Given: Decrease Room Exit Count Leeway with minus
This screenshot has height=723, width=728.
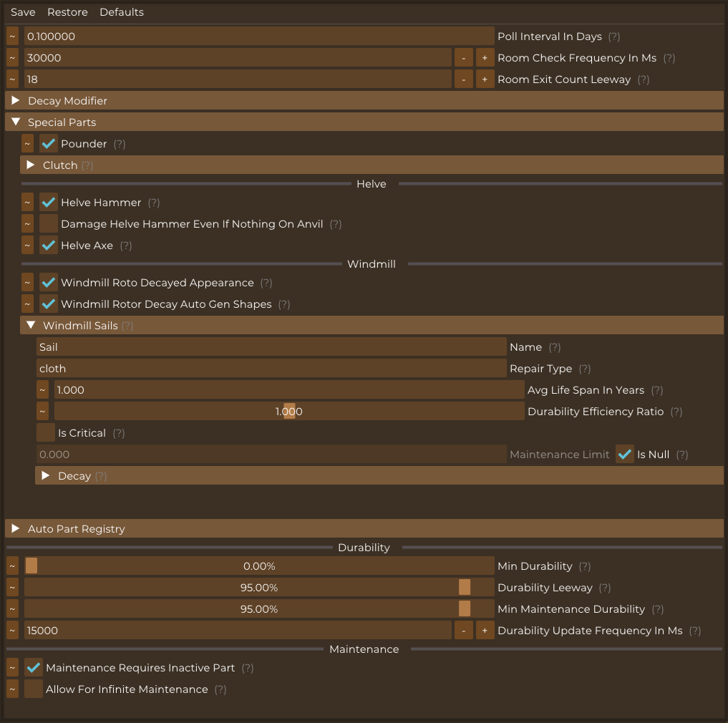Looking at the screenshot, I should pos(463,79).
